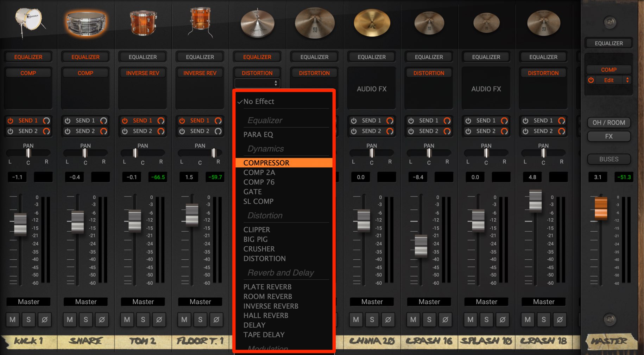Click AUDIO FX slot on China 20

click(372, 89)
